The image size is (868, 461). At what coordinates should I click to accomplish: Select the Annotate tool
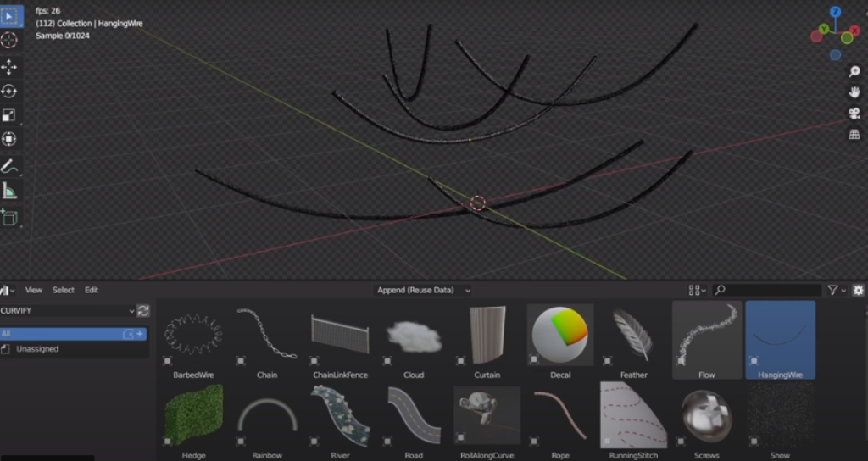click(x=9, y=167)
